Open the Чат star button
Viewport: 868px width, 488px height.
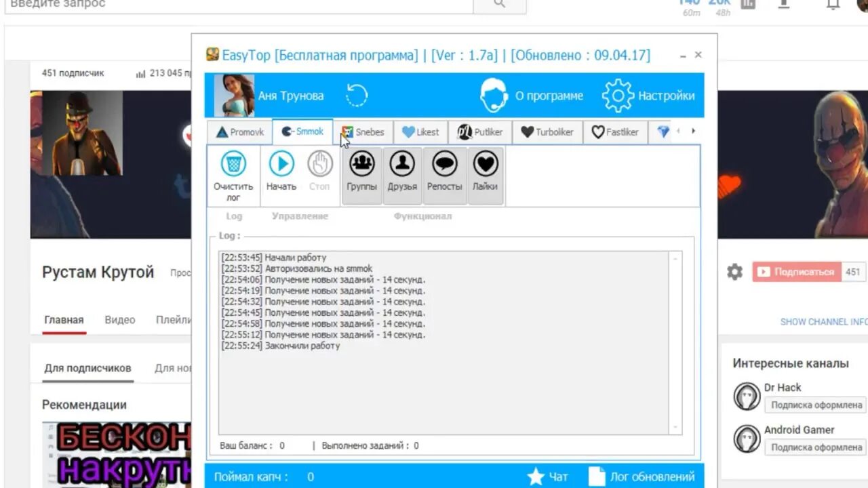click(547, 476)
